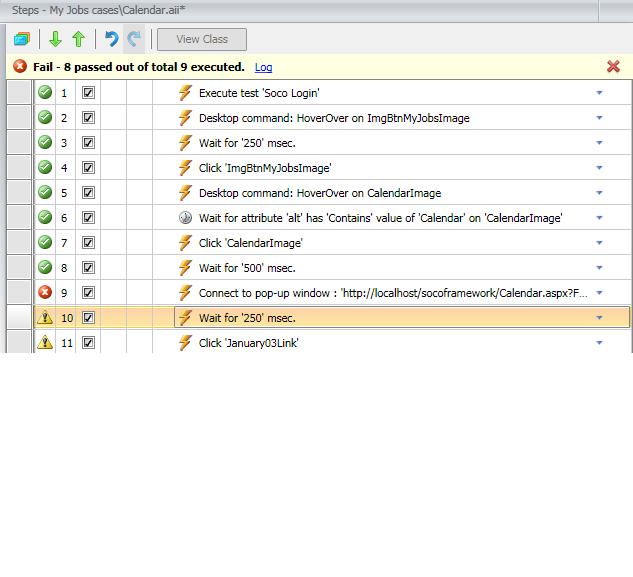This screenshot has height=577, width=633.
Task: Uncheck the checkbox for step 1
Action: point(88,92)
